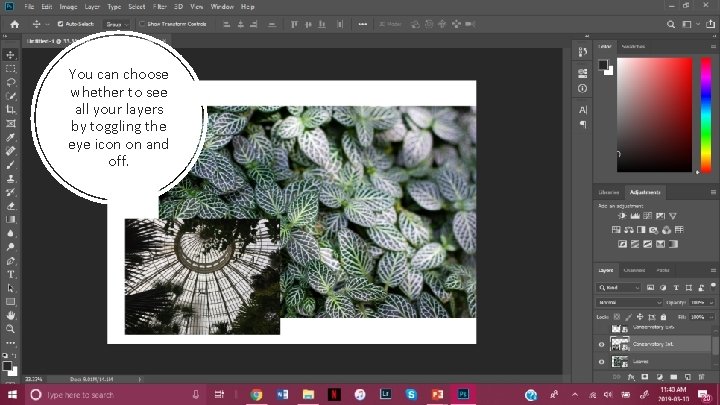720x405 pixels.
Task: Open the Filter menu
Action: click(159, 7)
